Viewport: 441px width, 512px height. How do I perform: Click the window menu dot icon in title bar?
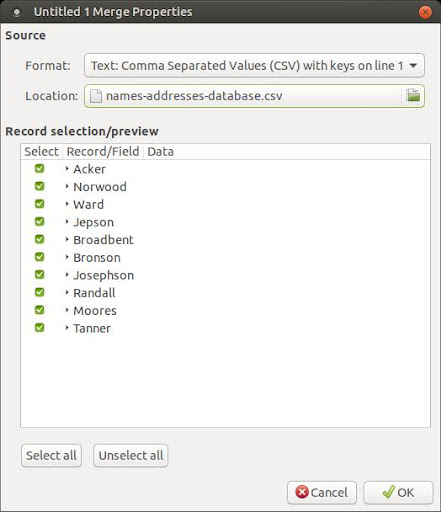tap(17, 13)
